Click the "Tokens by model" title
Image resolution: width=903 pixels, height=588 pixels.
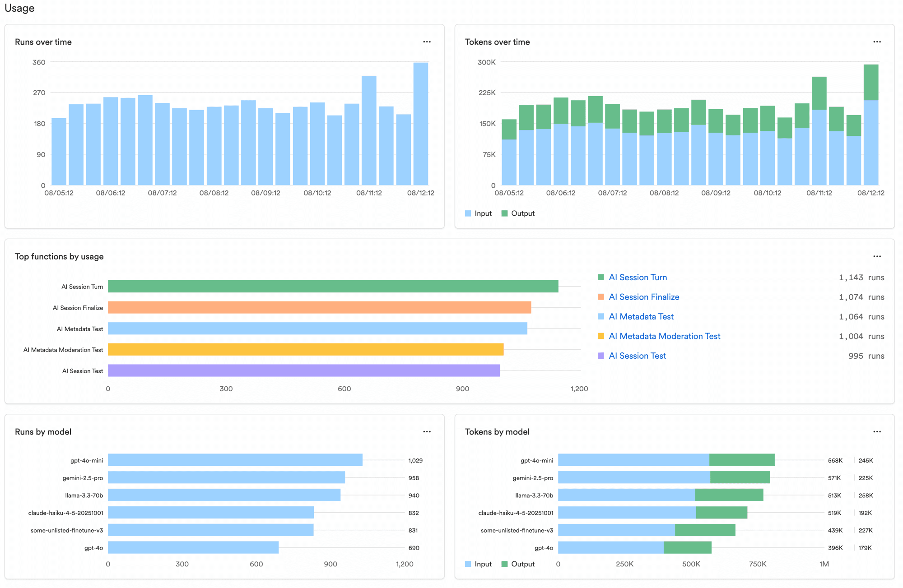tap(497, 432)
